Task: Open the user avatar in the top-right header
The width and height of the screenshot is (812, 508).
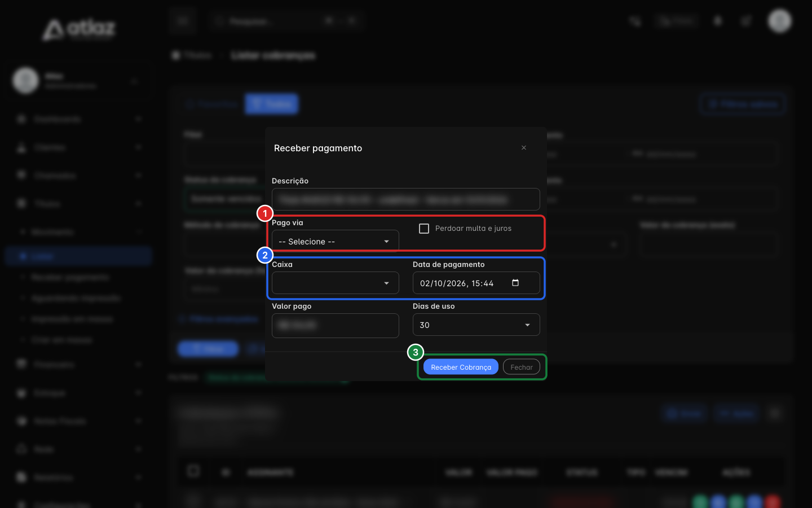Action: tap(780, 21)
